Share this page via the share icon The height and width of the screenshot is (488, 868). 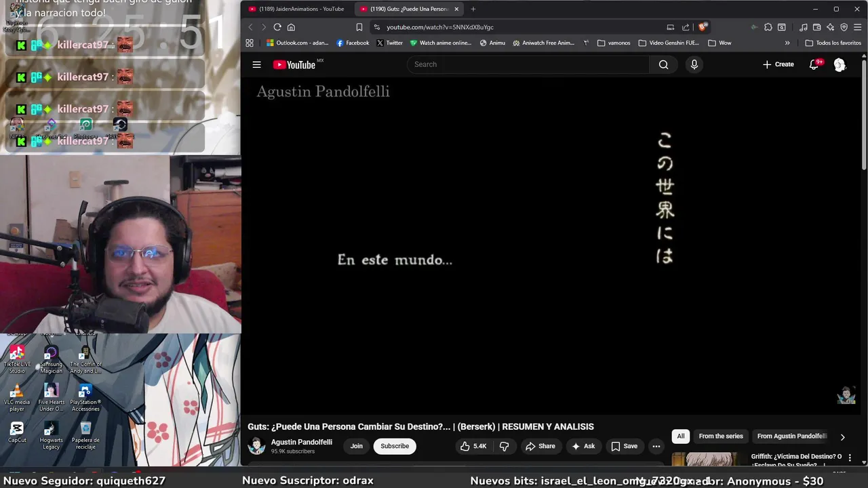click(x=686, y=27)
